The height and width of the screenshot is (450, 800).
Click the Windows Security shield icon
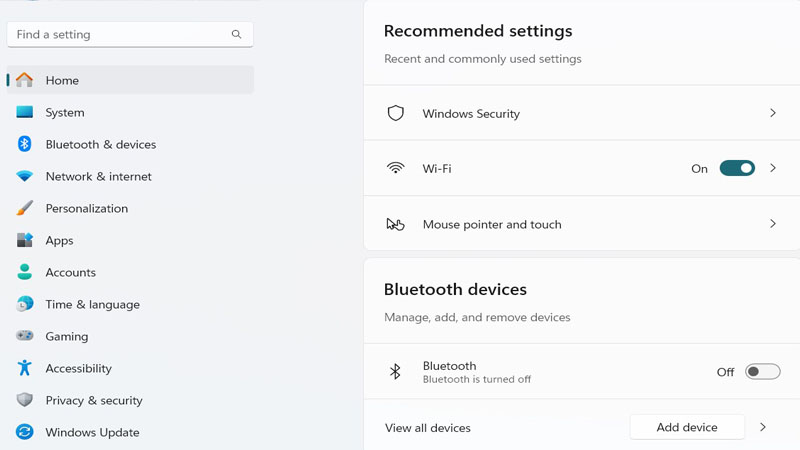395,113
